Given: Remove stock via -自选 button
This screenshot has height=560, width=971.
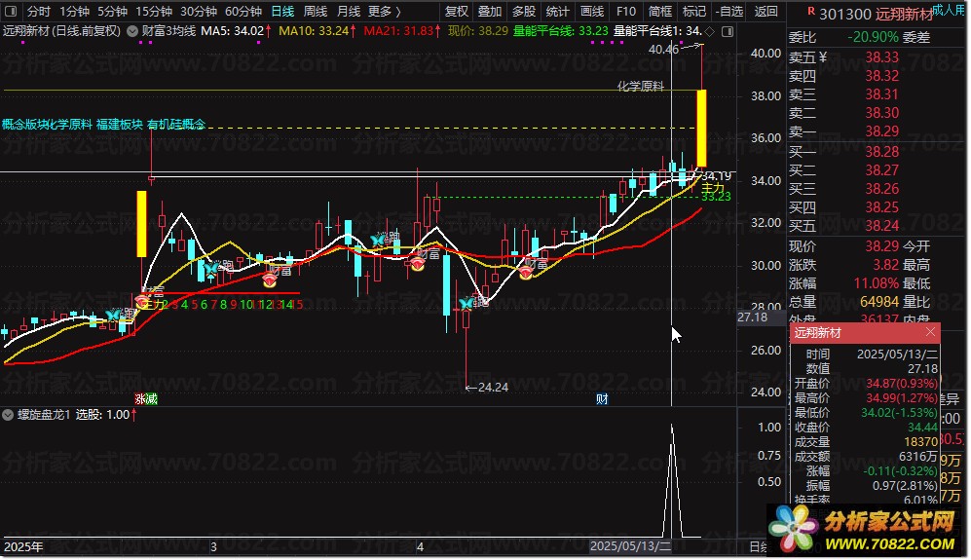Looking at the screenshot, I should click(x=728, y=11).
